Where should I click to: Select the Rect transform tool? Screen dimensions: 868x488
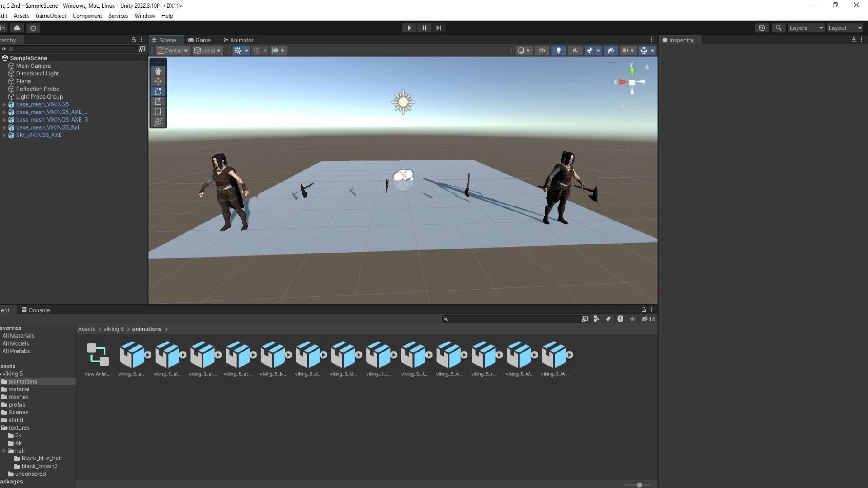158,112
